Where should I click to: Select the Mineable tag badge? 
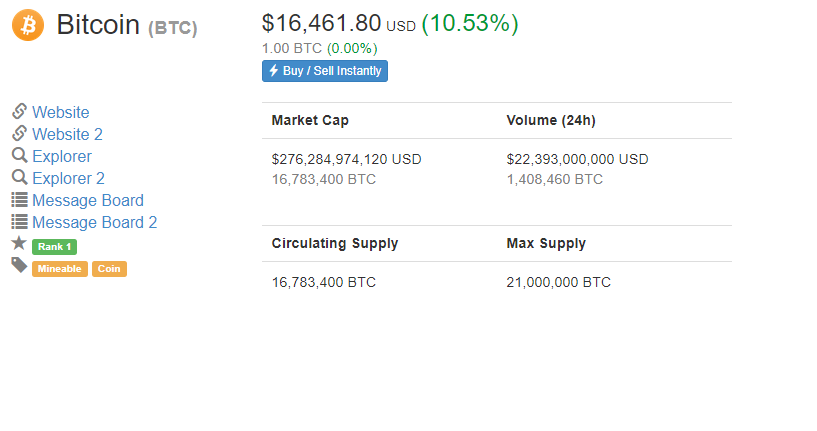pyautogui.click(x=59, y=269)
